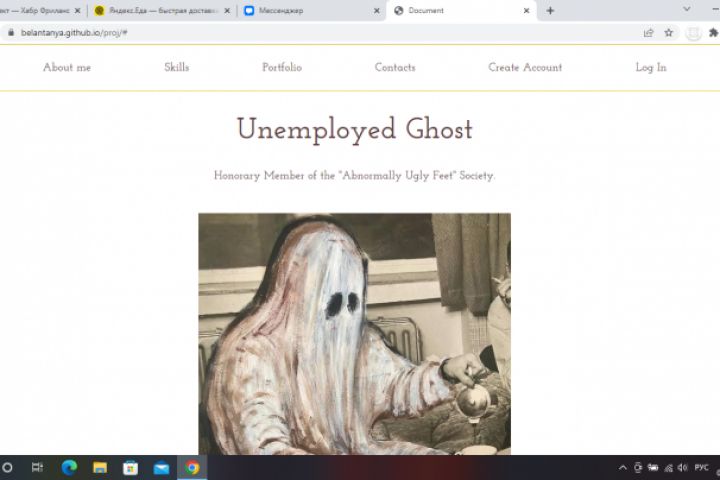The width and height of the screenshot is (720, 480).
Task: Click the Мессенджер tab favicon
Action: point(249,11)
